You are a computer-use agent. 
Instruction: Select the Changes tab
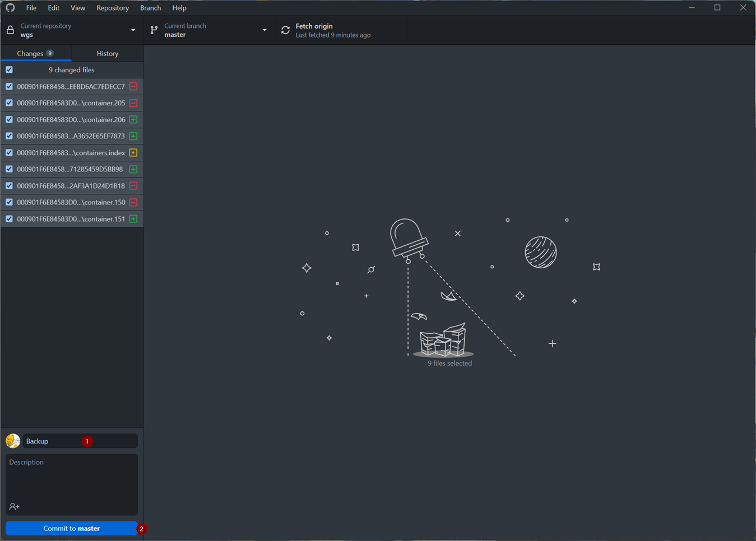pos(36,54)
